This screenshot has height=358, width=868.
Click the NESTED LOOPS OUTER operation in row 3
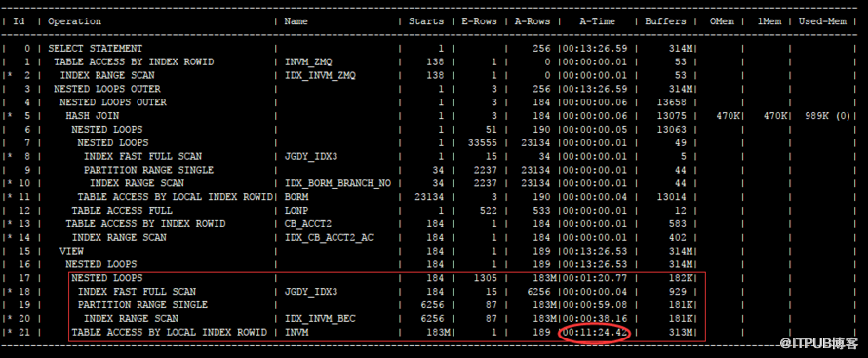[107, 89]
